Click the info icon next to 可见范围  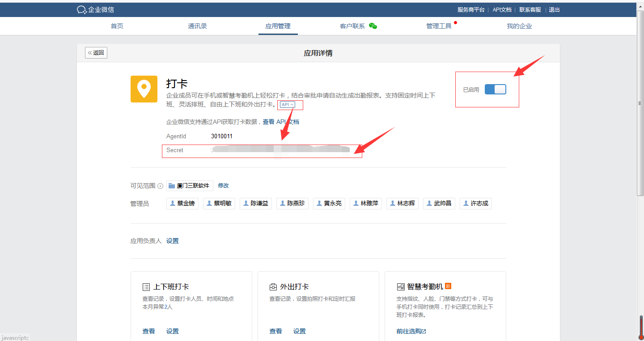(x=160, y=186)
